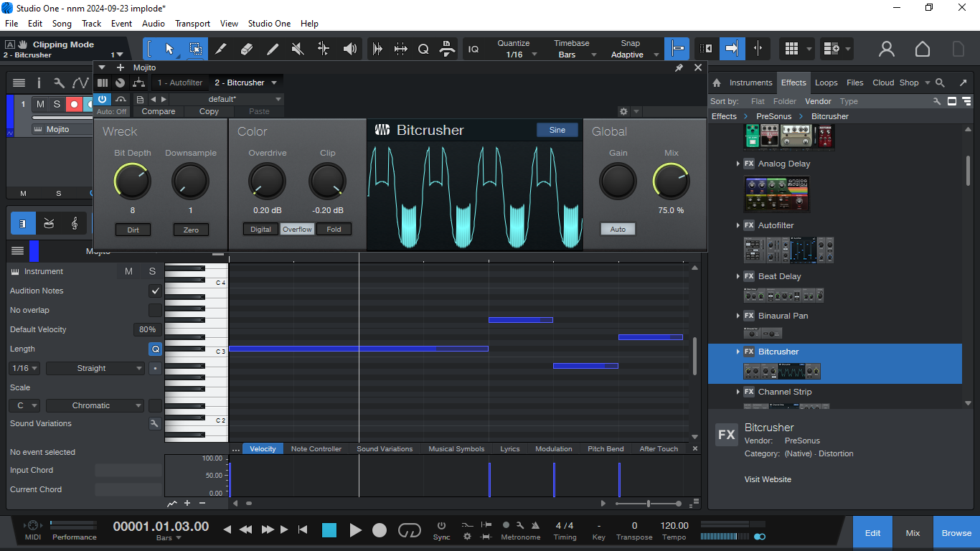
Task: Select the Split tool
Action: 221,49
